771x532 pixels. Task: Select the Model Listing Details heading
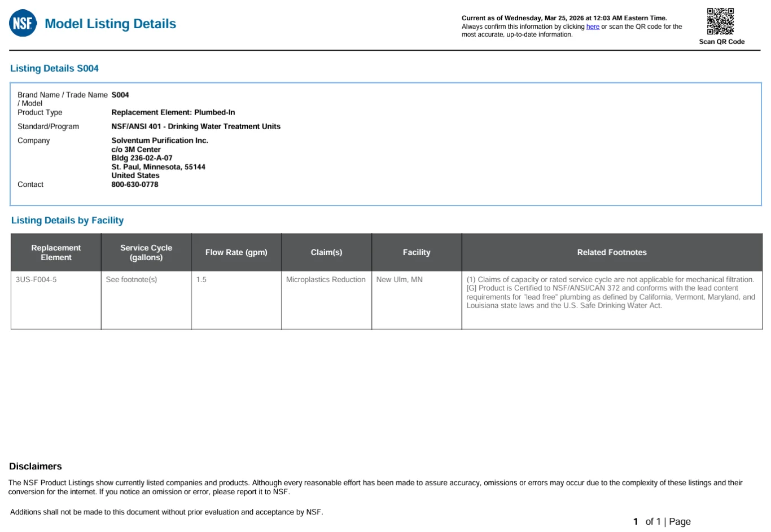(x=110, y=24)
